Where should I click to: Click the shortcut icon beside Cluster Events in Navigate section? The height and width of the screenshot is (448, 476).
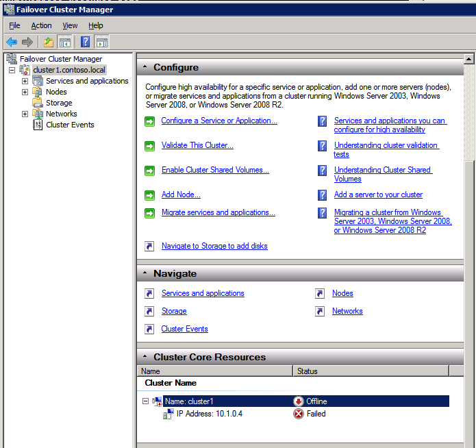click(x=149, y=329)
